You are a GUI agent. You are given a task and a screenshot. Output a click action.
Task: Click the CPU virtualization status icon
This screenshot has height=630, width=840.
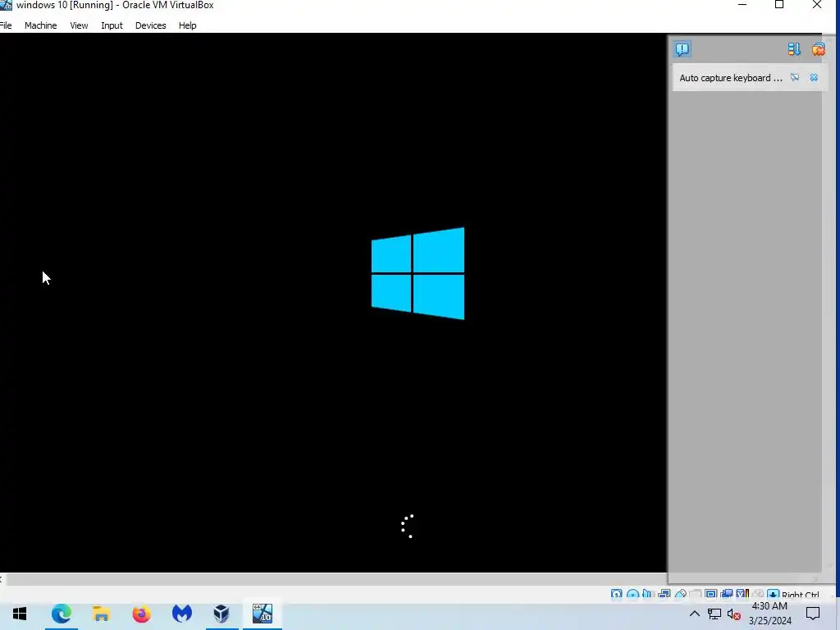742,594
